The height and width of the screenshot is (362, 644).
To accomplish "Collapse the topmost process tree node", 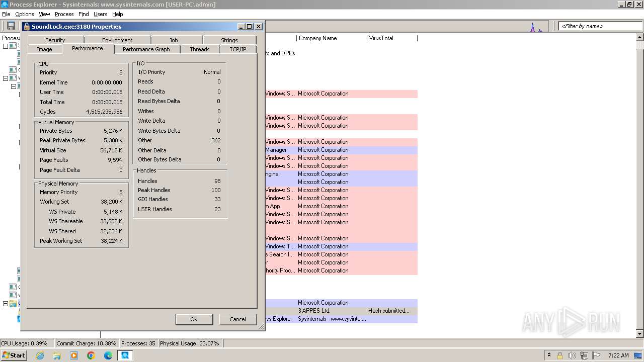I will pos(6,46).
